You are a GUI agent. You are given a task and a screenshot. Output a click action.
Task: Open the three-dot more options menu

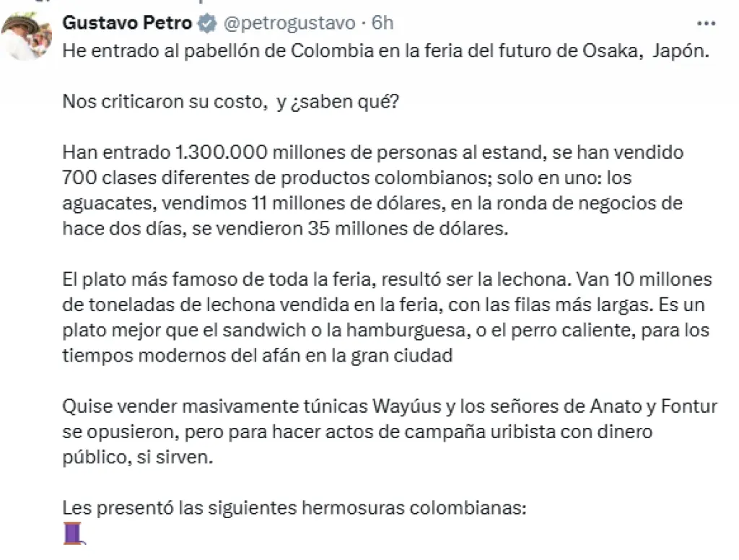pyautogui.click(x=706, y=23)
